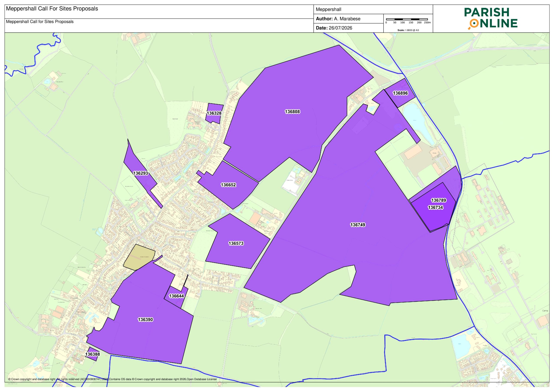The width and height of the screenshot is (555, 392).
Task: Click site label 136896
Action: (400, 93)
